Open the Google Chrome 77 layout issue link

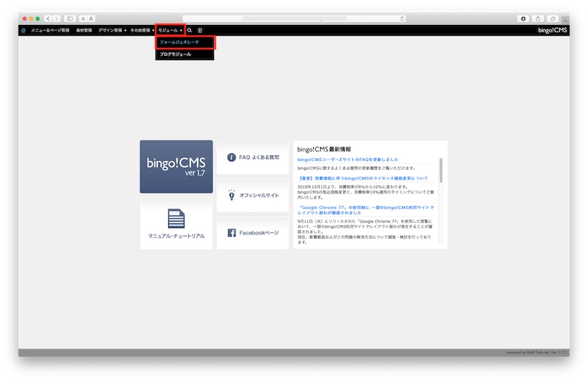tap(365, 210)
